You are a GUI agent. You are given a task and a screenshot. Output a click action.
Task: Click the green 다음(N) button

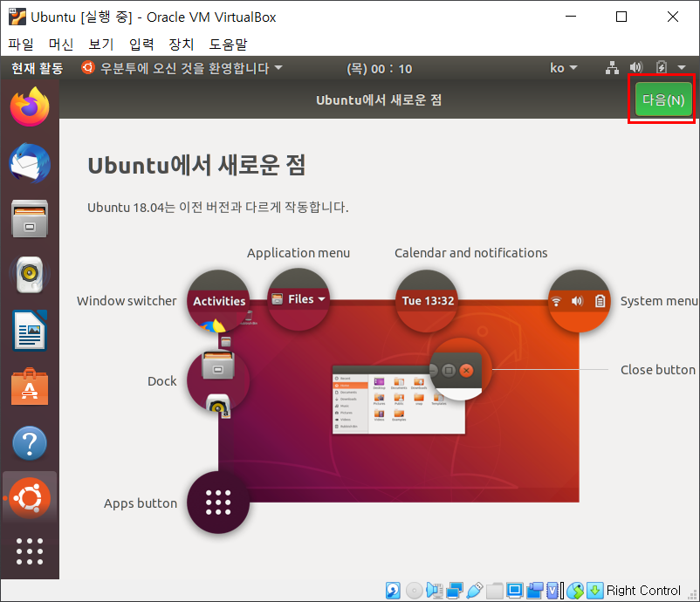point(663,99)
